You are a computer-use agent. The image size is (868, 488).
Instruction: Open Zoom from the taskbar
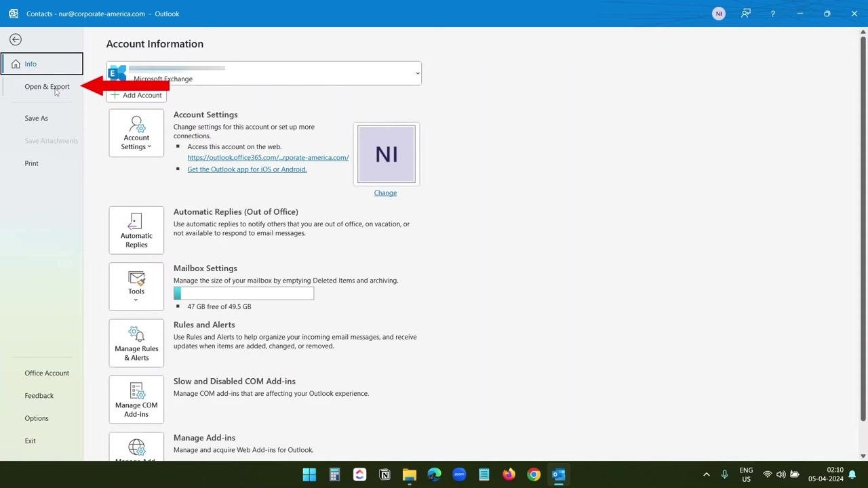coord(459,474)
